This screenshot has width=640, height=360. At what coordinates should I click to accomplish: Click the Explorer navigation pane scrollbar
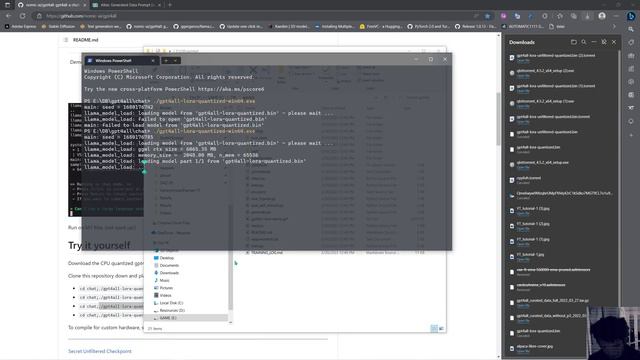tap(230, 257)
